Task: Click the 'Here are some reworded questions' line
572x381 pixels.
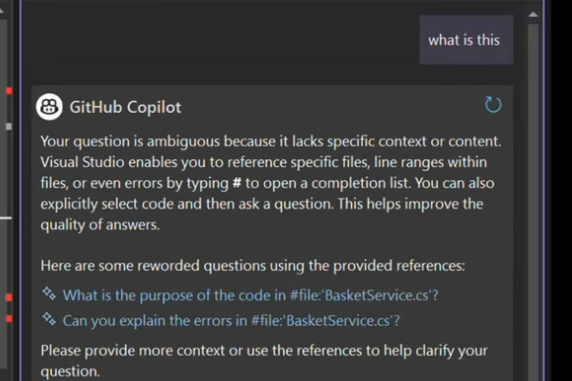Action: (x=253, y=266)
